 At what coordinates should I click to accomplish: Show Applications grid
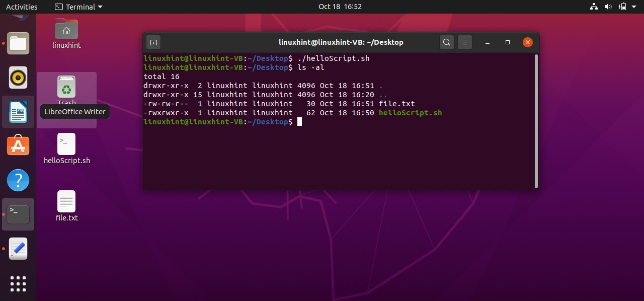point(18,284)
